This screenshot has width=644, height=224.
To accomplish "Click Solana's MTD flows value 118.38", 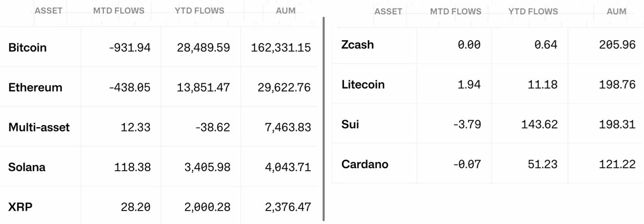I will coord(132,167).
